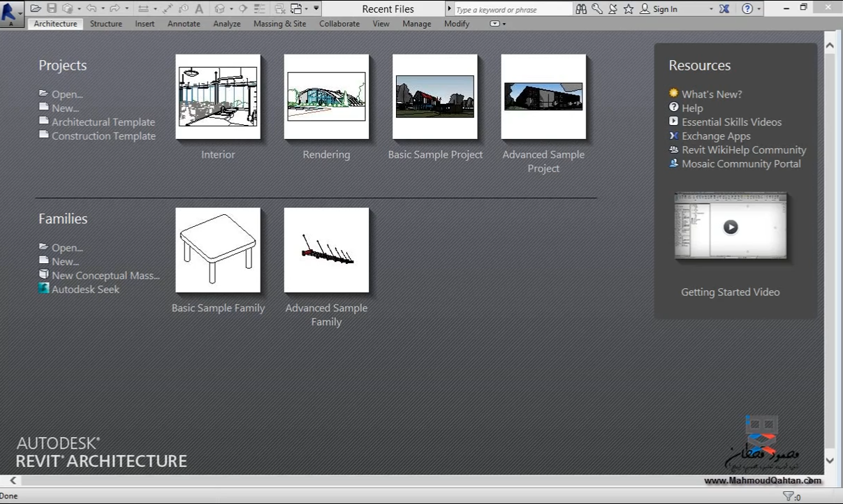This screenshot has width=843, height=504.
Task: Click New under Projects
Action: tap(65, 108)
